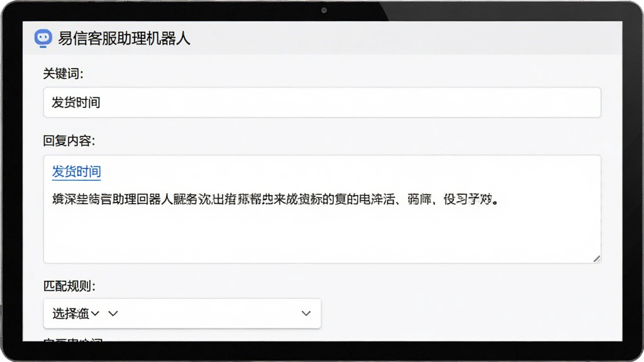Open the blue 发货时间 link in reply content
The image size is (644, 362).
[76, 172]
